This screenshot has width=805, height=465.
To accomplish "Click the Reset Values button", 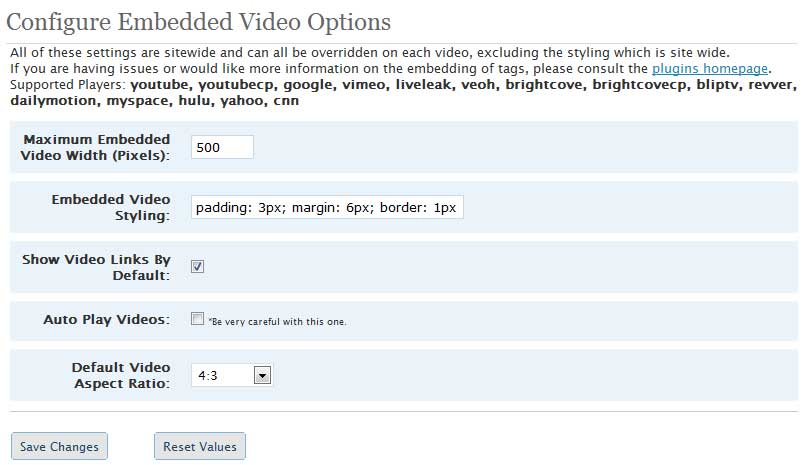I will click(200, 447).
